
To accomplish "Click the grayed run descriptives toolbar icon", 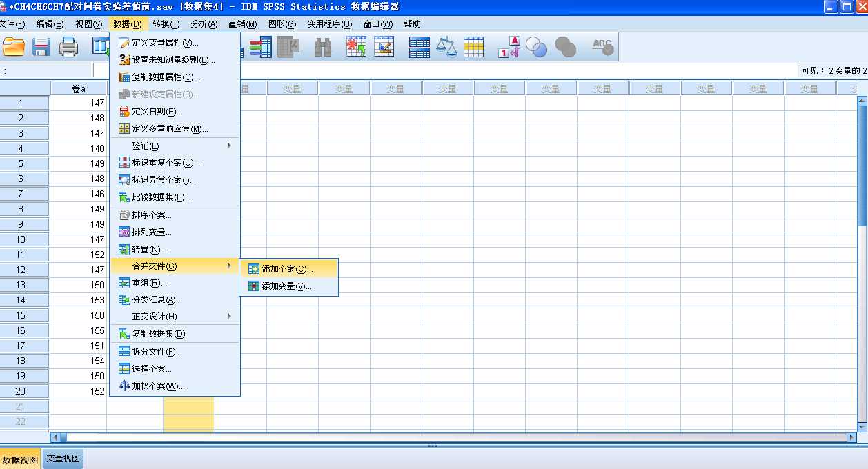I will 288,47.
